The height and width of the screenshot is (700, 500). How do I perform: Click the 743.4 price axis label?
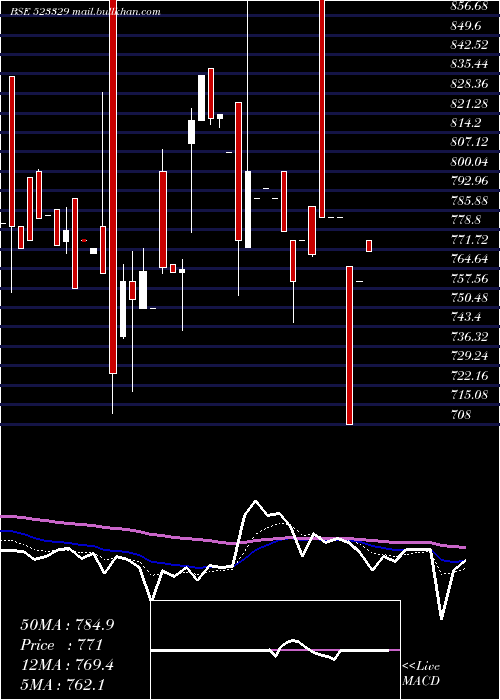(466, 317)
